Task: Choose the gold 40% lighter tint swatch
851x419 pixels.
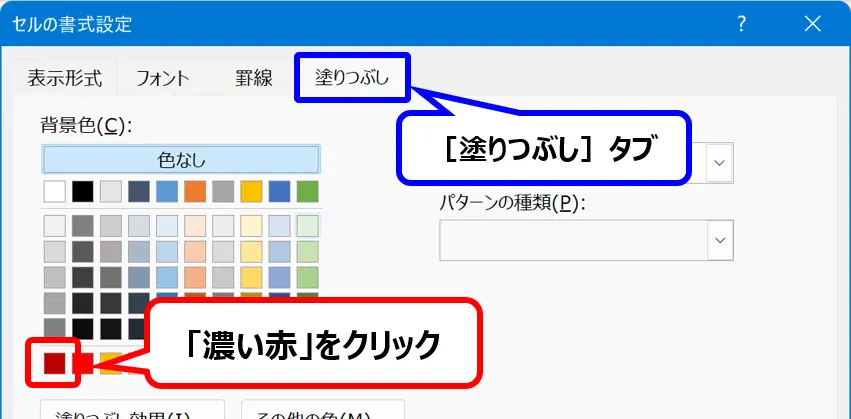Action: [251, 277]
